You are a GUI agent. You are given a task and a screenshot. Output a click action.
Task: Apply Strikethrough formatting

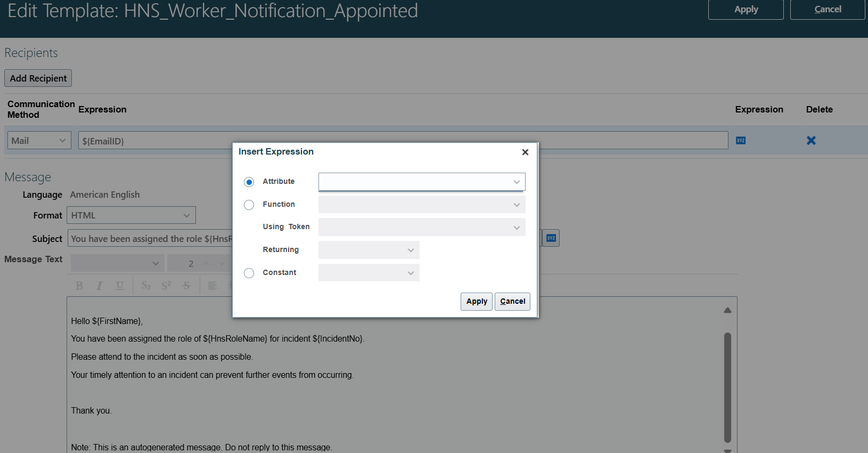(x=186, y=286)
